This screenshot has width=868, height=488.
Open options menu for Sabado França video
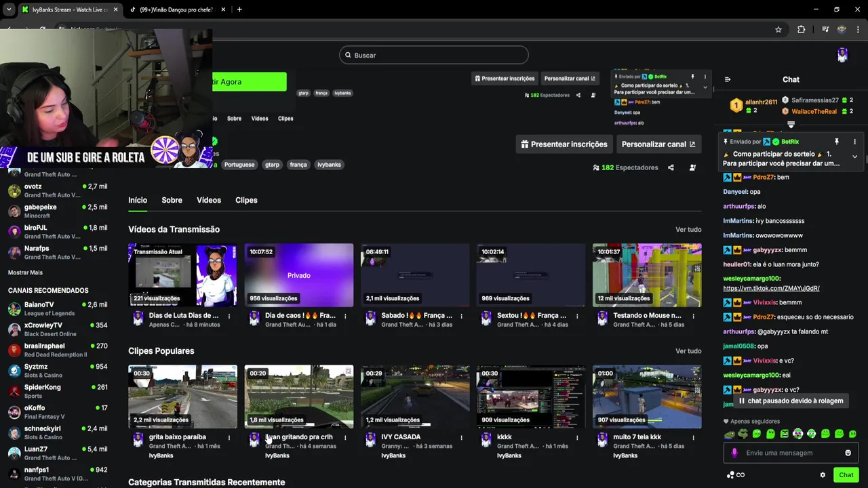click(461, 316)
